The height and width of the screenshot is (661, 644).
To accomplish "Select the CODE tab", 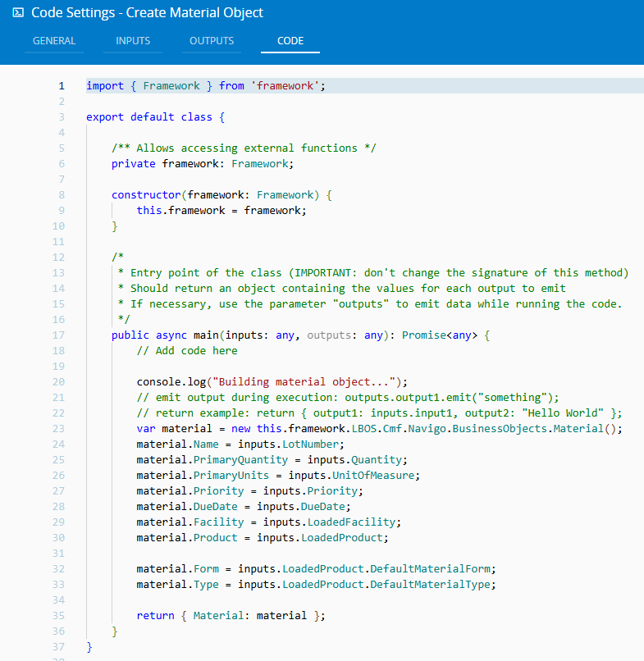I will 290,41.
